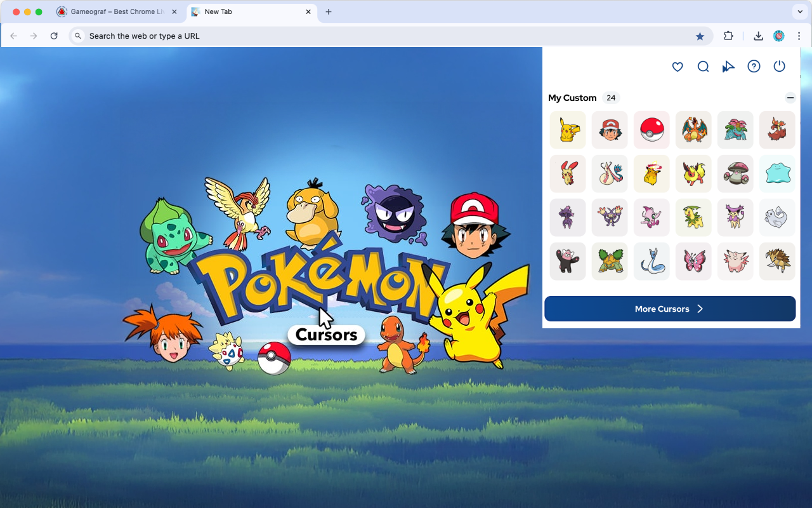Reload the current page

point(54,36)
